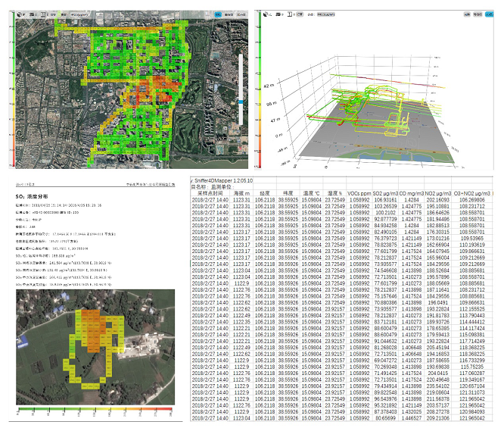Click the layer icon in 3D view toolbar
Screen dimensions: 504x431
[x=278, y=14]
